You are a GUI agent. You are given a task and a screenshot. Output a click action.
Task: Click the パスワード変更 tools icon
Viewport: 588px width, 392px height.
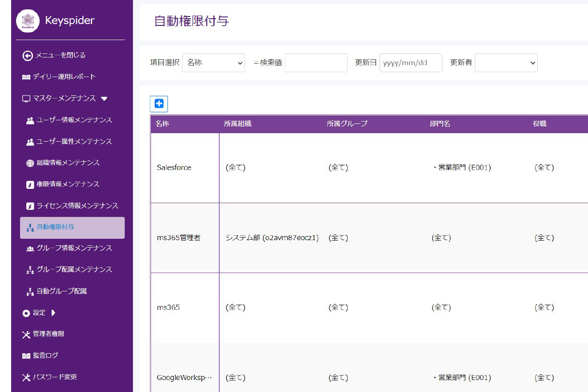tap(26, 377)
